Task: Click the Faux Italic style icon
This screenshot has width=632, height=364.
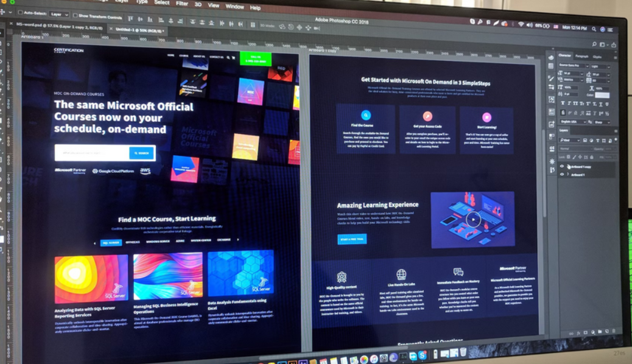Action: (x=569, y=103)
